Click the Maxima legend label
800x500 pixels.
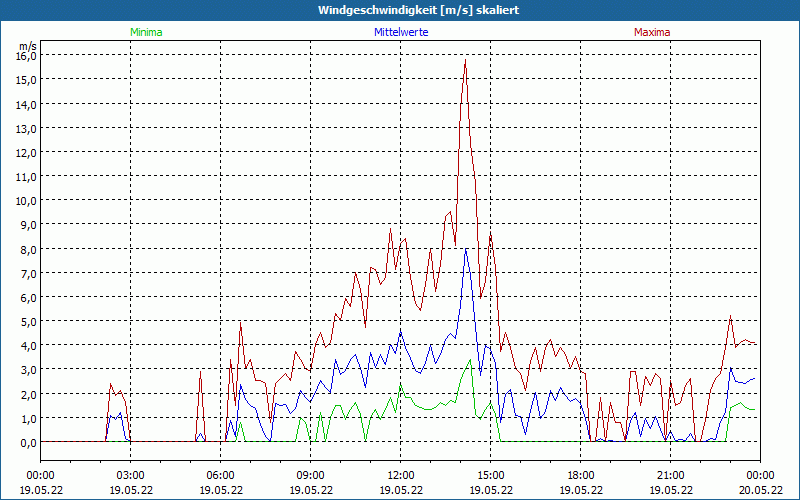[x=652, y=32]
